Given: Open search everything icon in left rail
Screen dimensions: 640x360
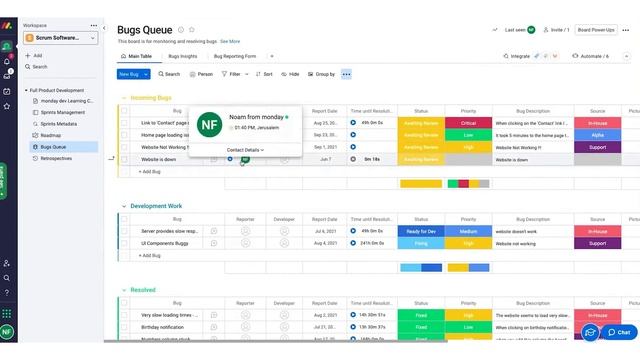Looking at the screenshot, I should 7,278.
